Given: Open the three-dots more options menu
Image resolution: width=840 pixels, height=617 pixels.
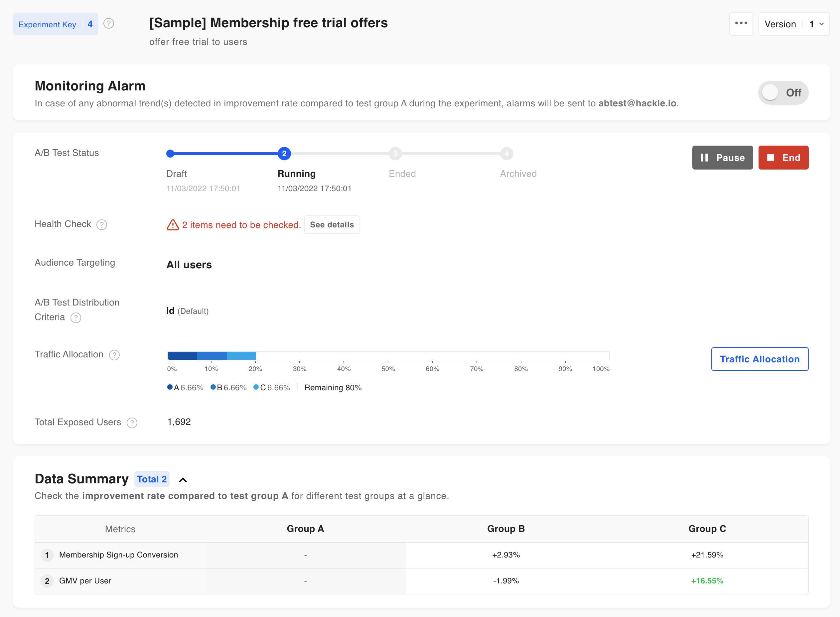Looking at the screenshot, I should 741,24.
